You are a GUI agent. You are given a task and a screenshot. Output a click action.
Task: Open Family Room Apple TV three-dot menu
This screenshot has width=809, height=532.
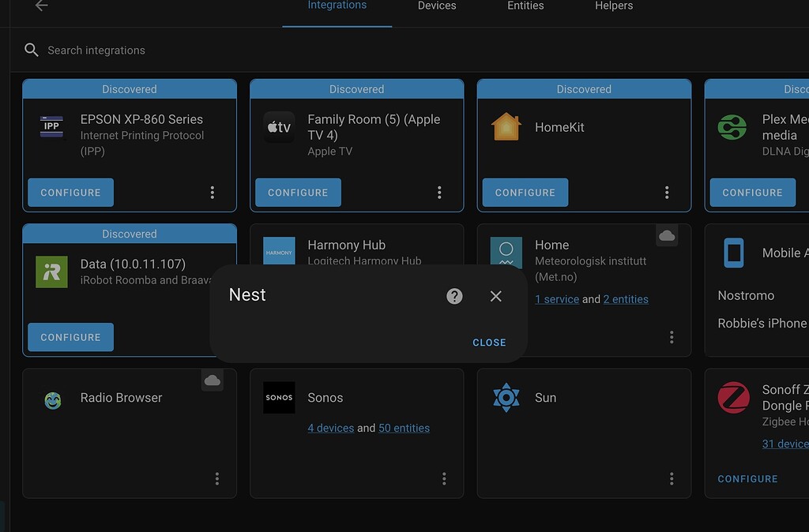tap(439, 193)
